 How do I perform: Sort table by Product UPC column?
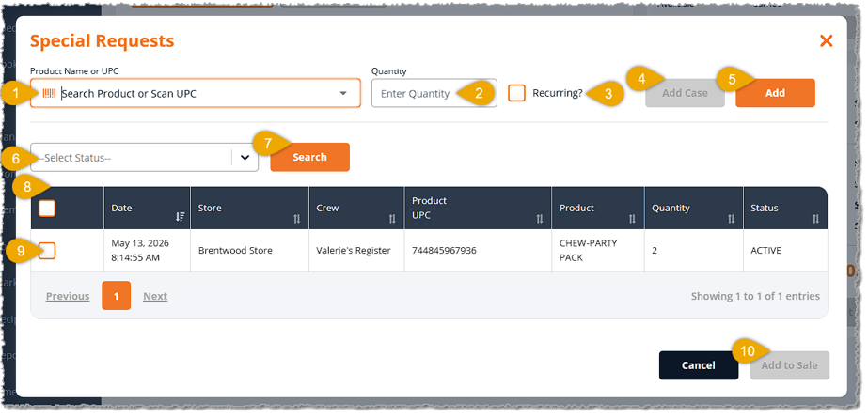540,219
